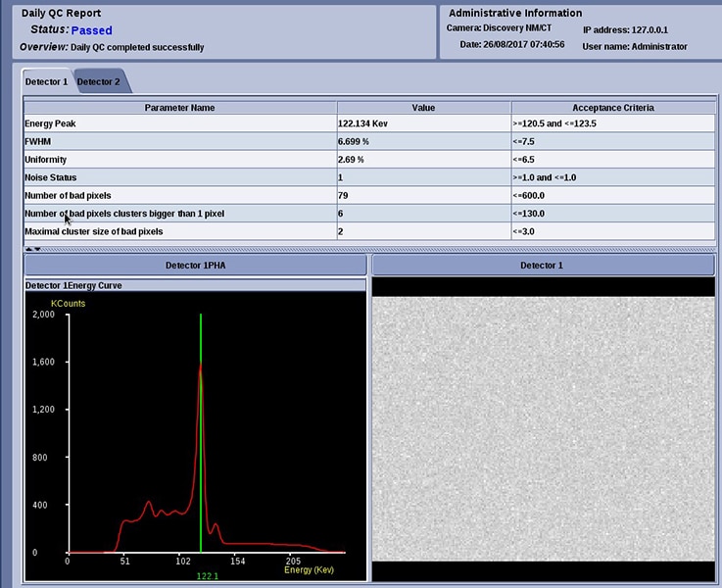722x588 pixels.
Task: Click the Acceptance Criteria column header
Action: click(612, 108)
